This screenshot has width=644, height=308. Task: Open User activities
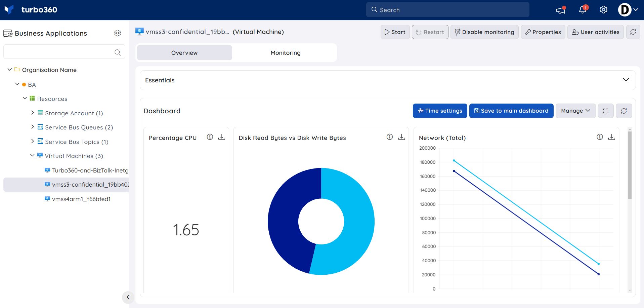[596, 32]
